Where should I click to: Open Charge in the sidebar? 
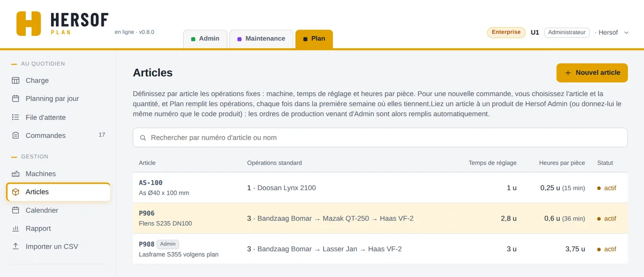[58, 80]
